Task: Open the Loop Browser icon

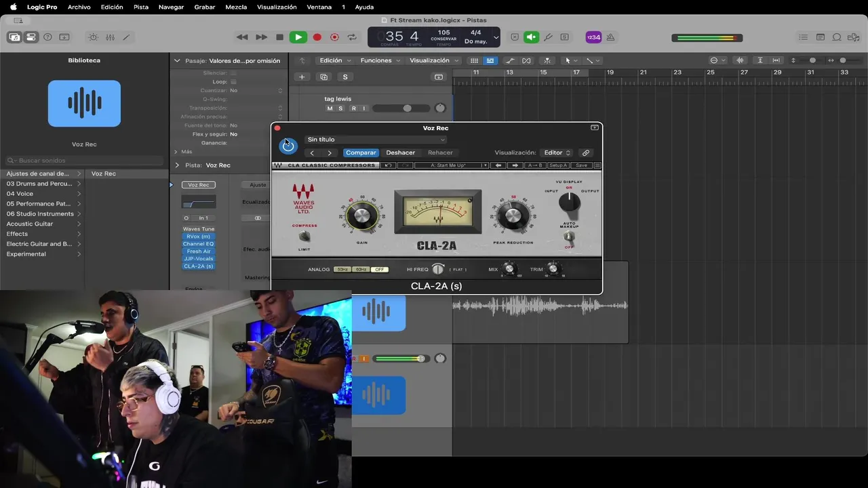Action: (x=837, y=37)
